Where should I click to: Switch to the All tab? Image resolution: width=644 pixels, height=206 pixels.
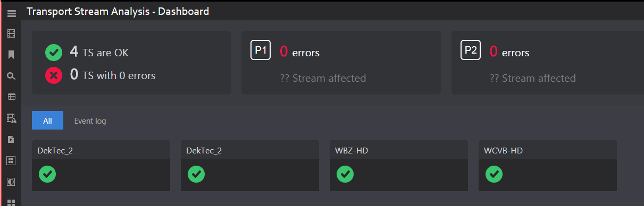tap(47, 121)
